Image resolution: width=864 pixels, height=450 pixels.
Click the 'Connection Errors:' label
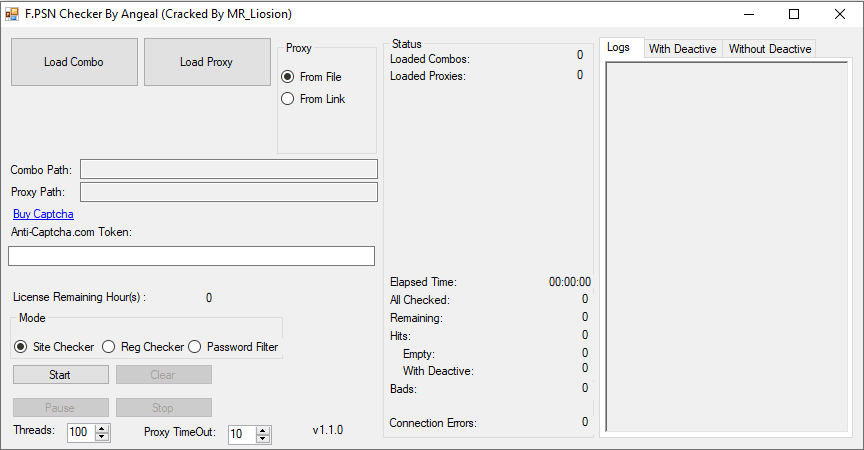(x=433, y=423)
